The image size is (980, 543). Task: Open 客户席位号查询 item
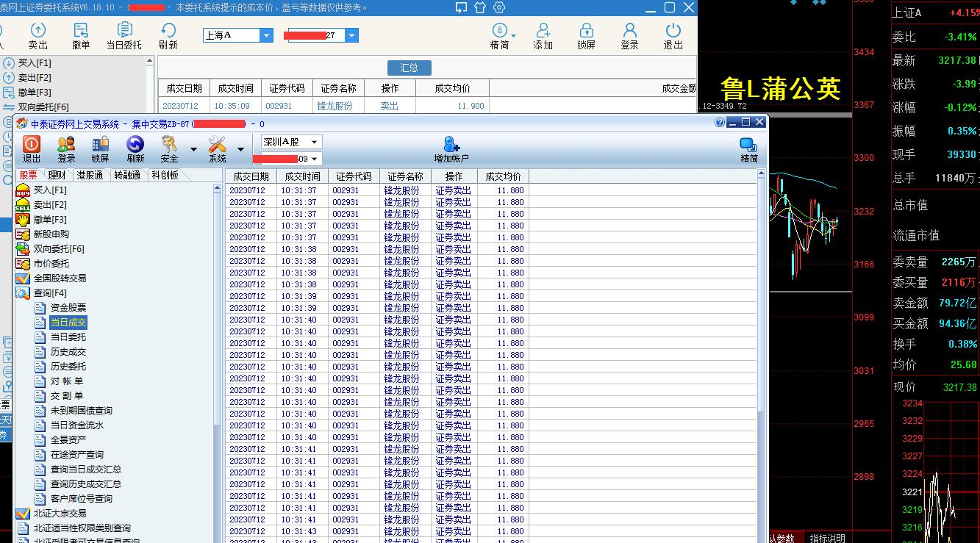[82, 499]
